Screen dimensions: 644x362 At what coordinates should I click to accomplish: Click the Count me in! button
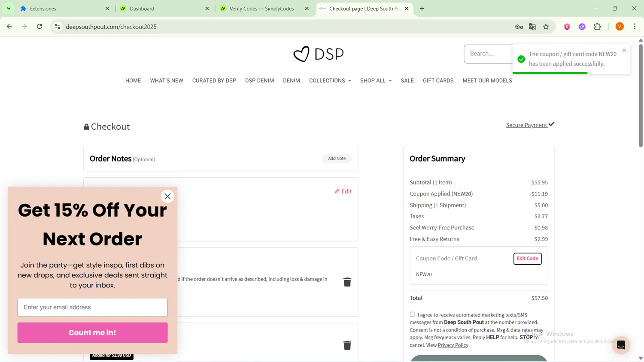(x=92, y=332)
